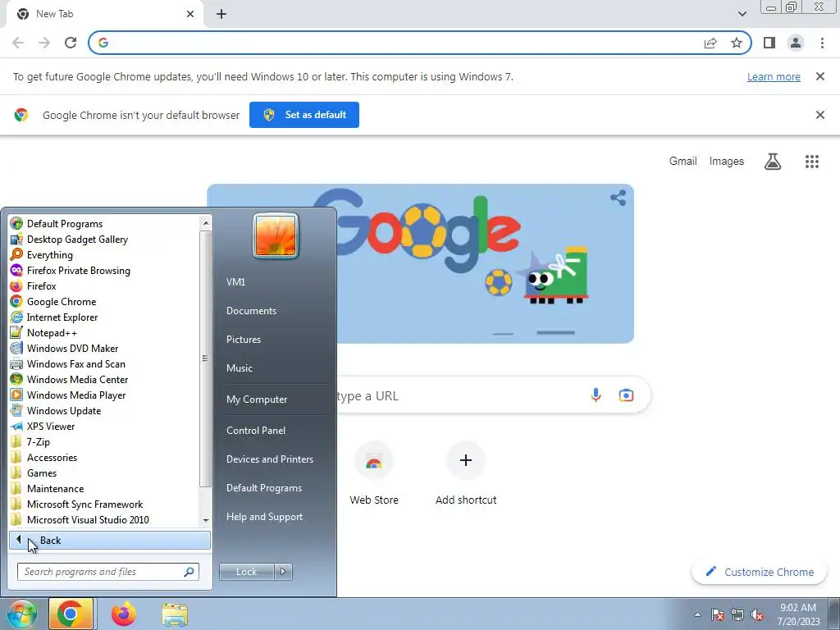Viewport: 840px width, 630px height.
Task: Open Search Labs flask icon
Action: [x=773, y=162]
